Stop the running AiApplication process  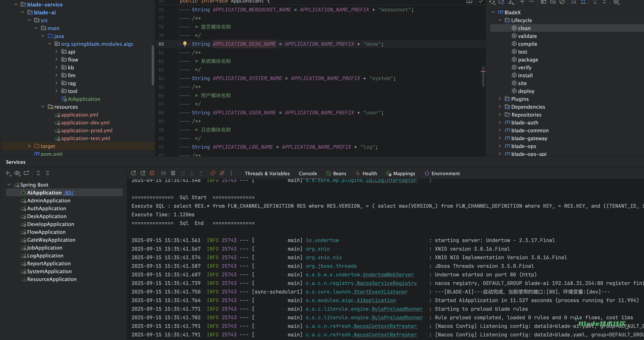152,173
